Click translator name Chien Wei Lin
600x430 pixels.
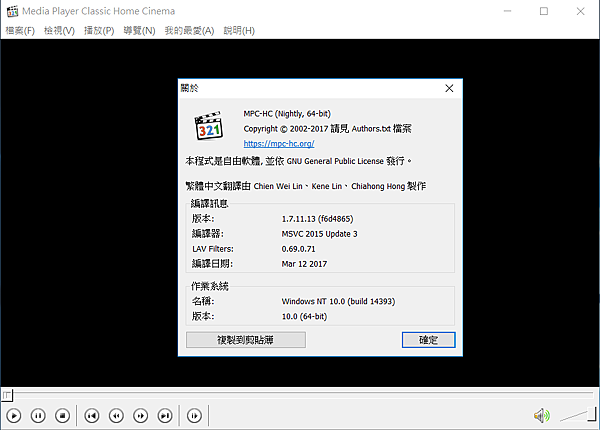pos(278,186)
